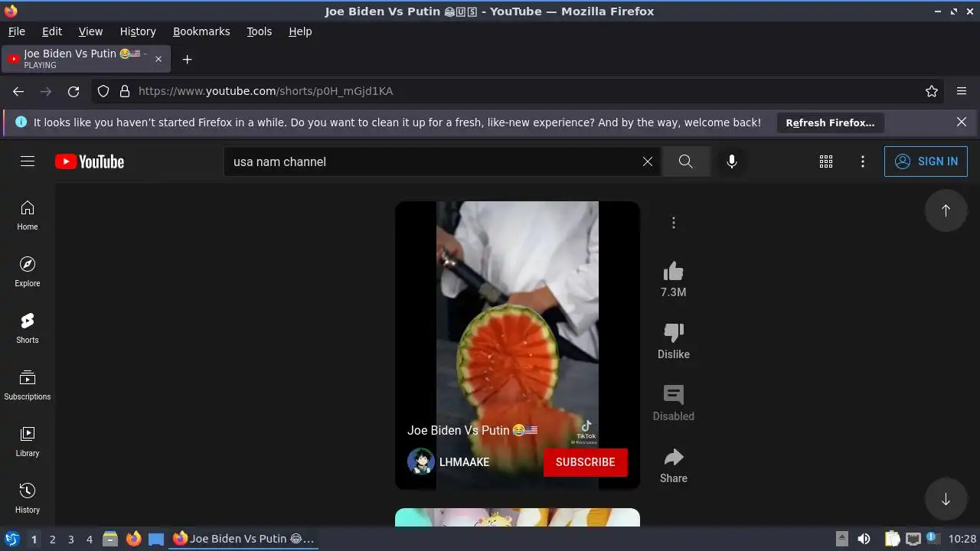The image size is (980, 551).
Task: Switch to workspace 4 on taskbar
Action: [x=89, y=540]
